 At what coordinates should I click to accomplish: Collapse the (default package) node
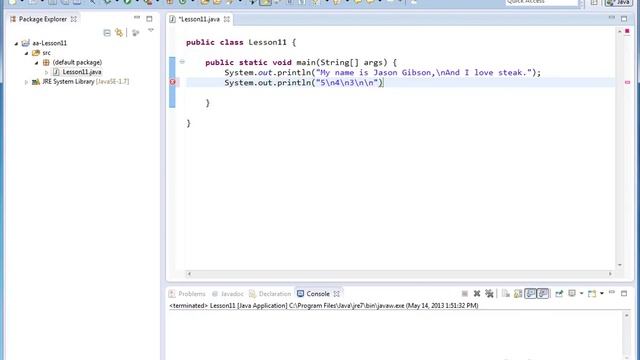[x=36, y=63]
